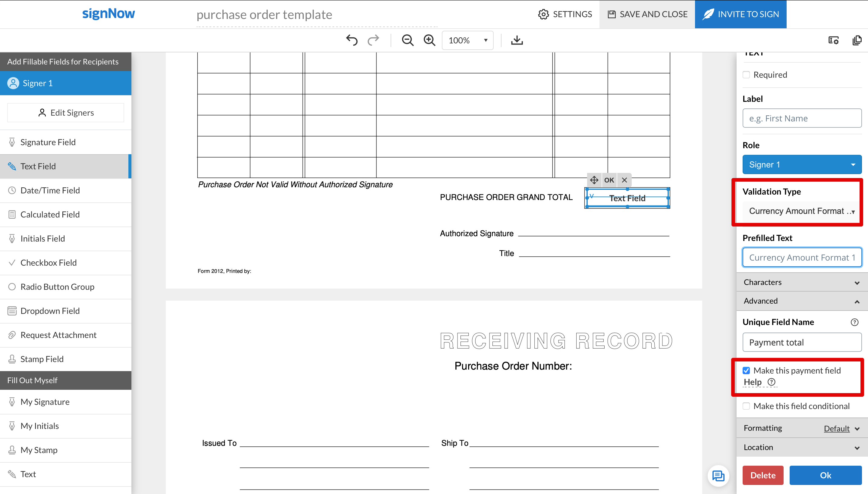The height and width of the screenshot is (494, 868).
Task: Select Calculated Field in sidebar
Action: point(50,214)
